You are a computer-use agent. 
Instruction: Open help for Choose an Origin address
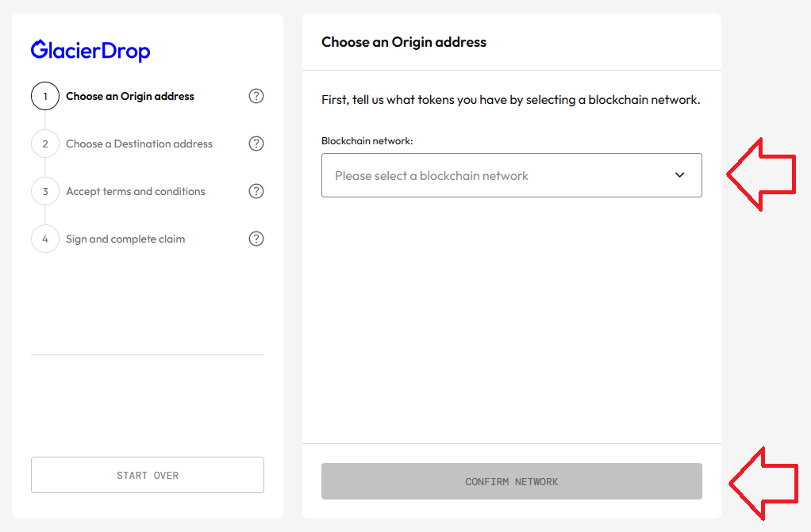256,96
